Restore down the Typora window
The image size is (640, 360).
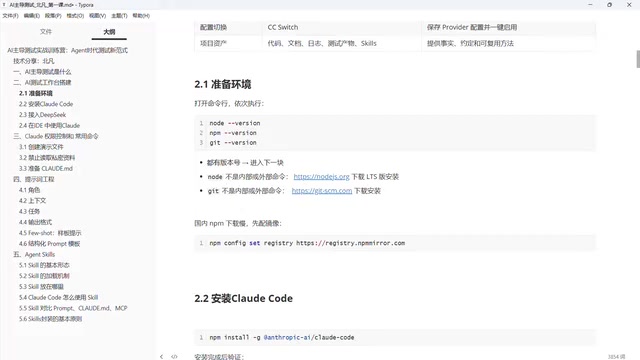[609, 4]
